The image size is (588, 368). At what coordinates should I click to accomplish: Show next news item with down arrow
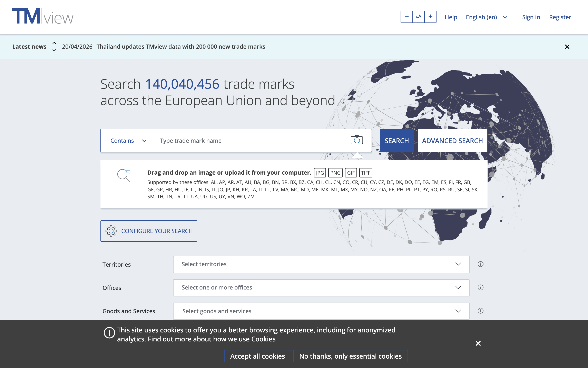[x=54, y=50]
